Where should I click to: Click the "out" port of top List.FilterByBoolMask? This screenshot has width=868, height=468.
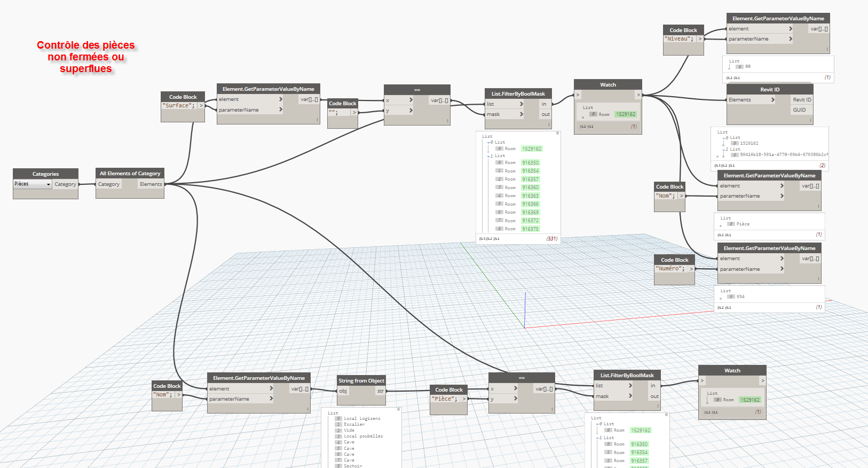coord(545,114)
